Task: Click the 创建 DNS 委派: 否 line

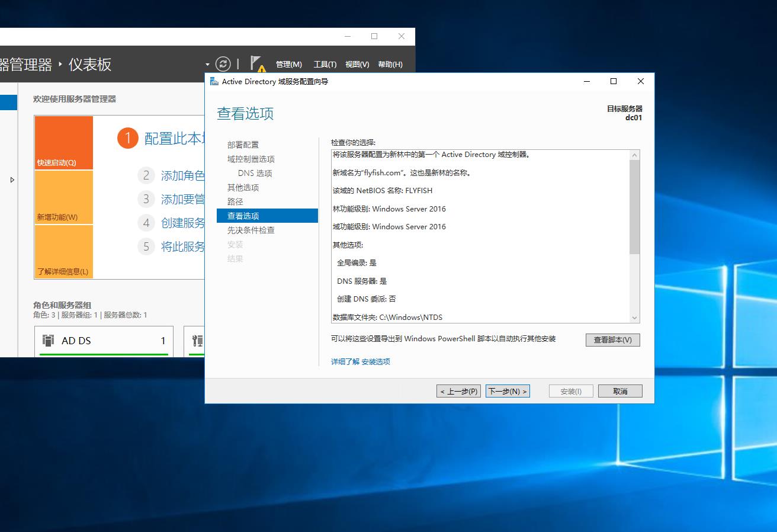Action: (x=367, y=299)
